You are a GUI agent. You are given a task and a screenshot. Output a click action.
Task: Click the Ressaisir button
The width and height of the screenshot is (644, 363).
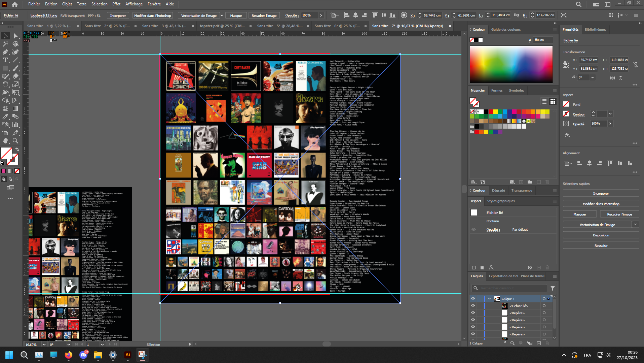click(x=601, y=245)
